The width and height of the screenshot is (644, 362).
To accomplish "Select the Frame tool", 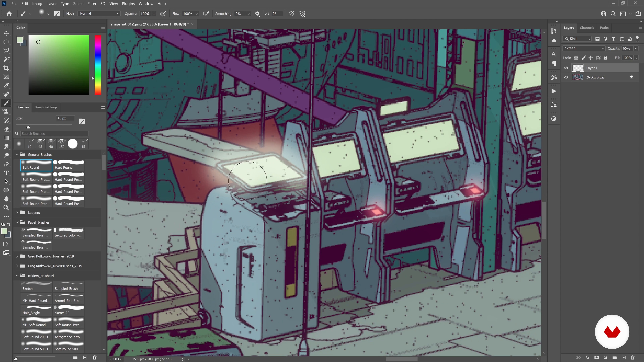I will (7, 77).
